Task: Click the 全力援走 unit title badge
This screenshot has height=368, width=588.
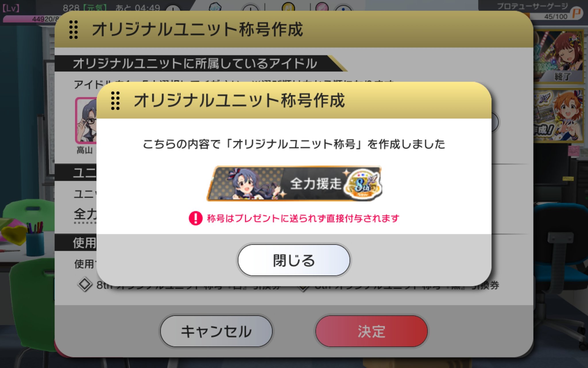Action: coord(295,183)
